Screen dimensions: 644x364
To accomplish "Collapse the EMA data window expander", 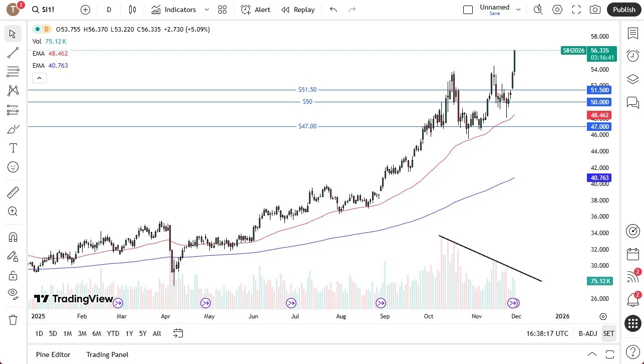I will tap(39, 78).
